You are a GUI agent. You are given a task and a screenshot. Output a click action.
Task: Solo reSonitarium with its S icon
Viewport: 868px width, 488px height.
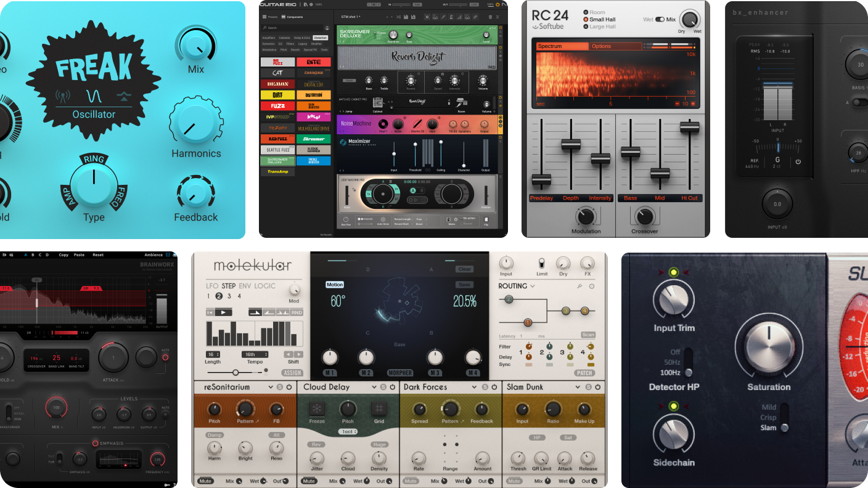[x=280, y=387]
